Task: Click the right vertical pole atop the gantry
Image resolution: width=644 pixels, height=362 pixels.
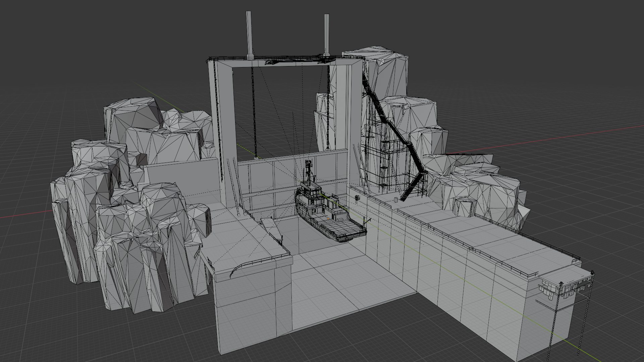Action: (327, 36)
